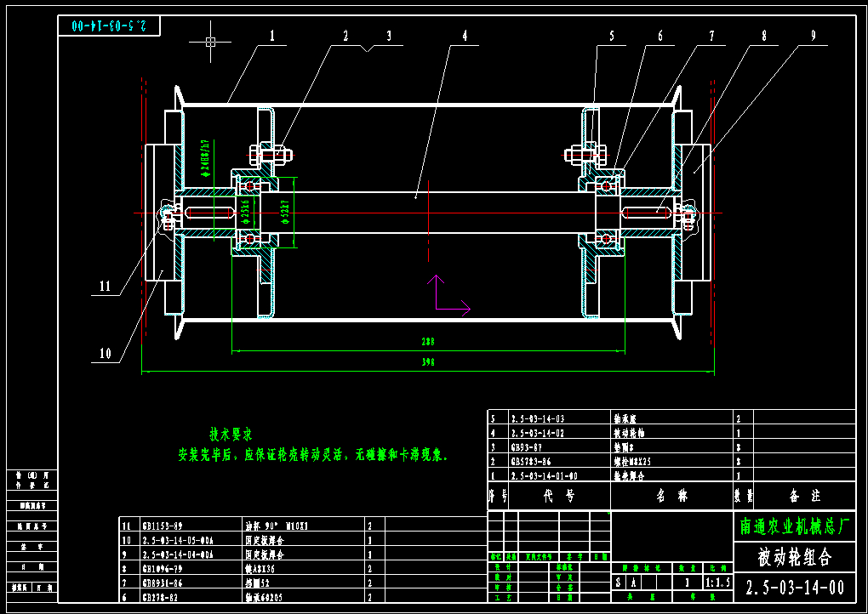The width and height of the screenshot is (868, 614).
Task: Select code 2.5-03-14-04-00A in the parts list
Action: [x=177, y=554]
